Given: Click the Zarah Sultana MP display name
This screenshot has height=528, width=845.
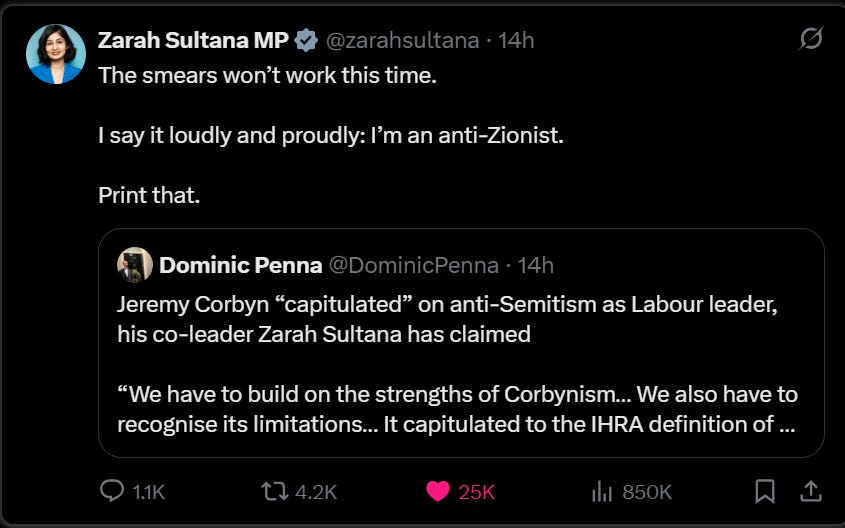Looking at the screenshot, I should (193, 40).
